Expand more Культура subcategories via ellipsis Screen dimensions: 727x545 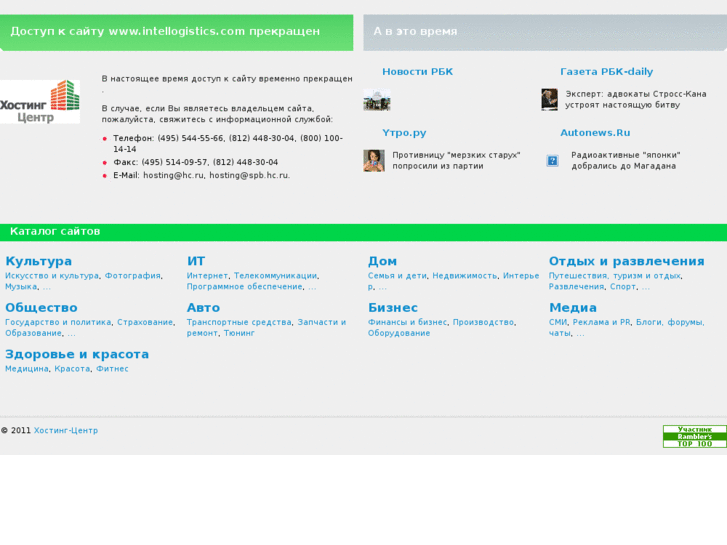click(47, 287)
